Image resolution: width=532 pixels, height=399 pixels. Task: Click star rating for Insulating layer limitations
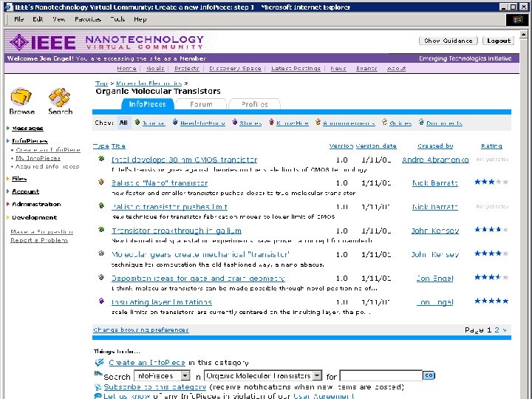tap(491, 301)
